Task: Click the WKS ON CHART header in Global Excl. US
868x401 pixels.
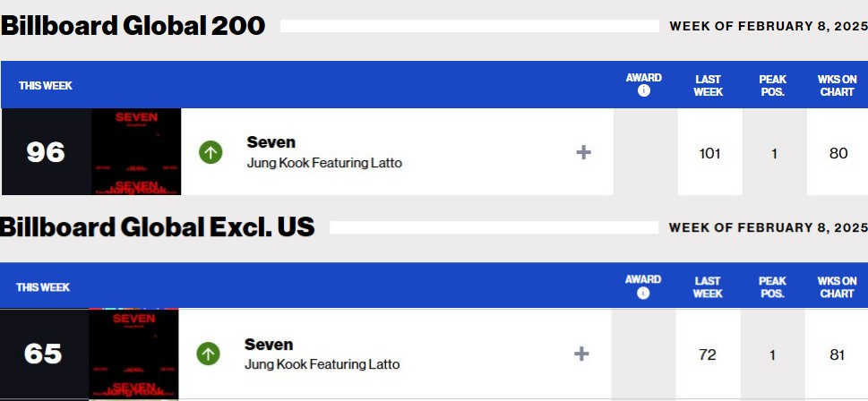Action: click(x=837, y=287)
